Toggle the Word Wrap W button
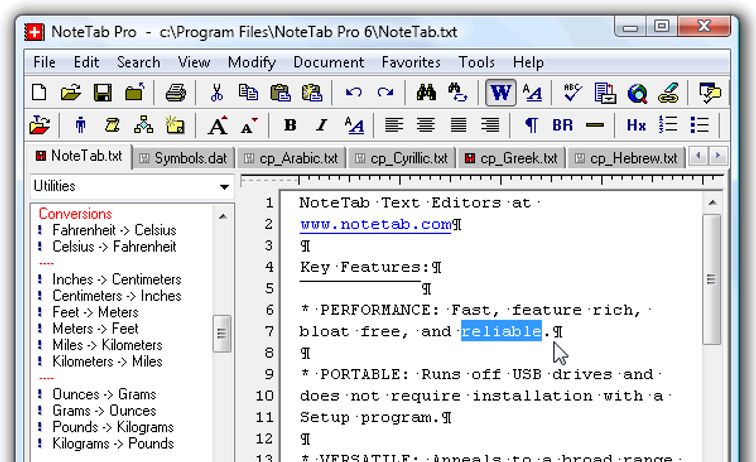The width and height of the screenshot is (756, 462). click(x=500, y=94)
